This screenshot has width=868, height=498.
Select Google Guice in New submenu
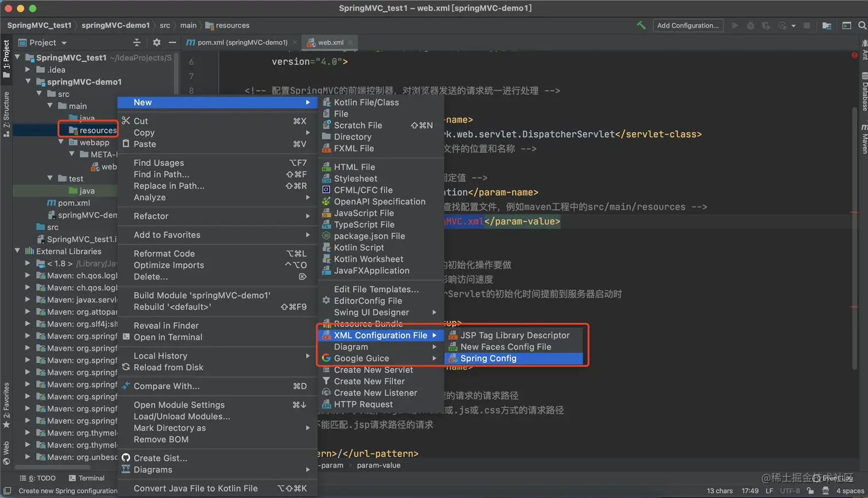[x=381, y=358]
